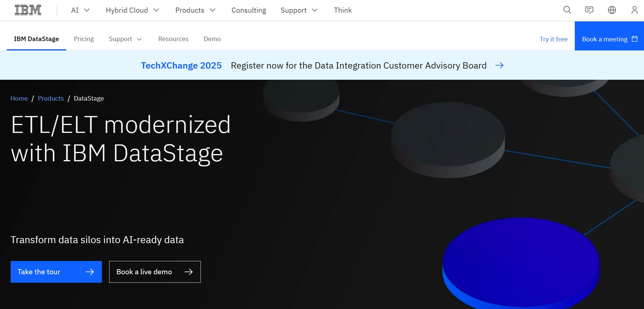644x309 pixels.
Task: Select the globe language icon
Action: coord(612,10)
